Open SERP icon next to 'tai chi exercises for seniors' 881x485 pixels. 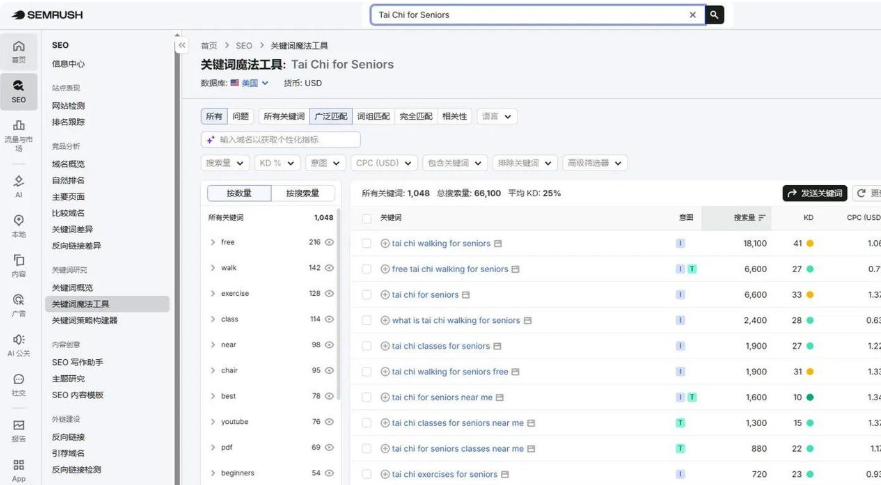[x=505, y=474]
